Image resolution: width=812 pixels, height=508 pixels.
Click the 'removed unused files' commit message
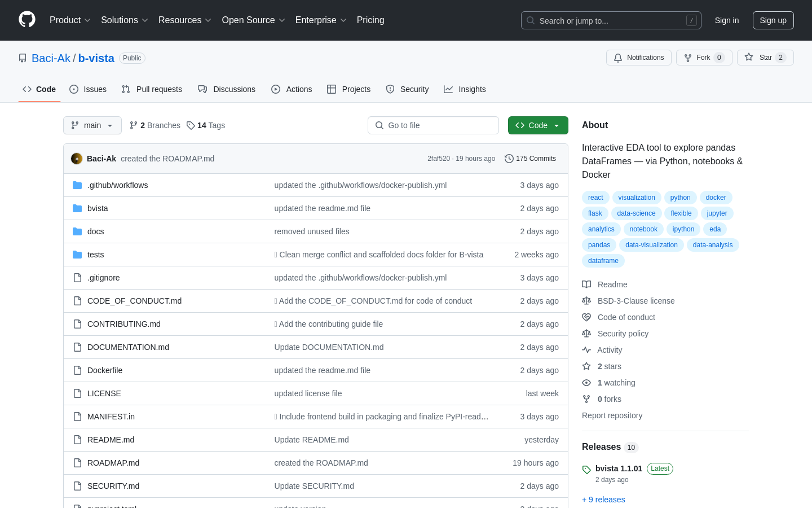click(312, 231)
